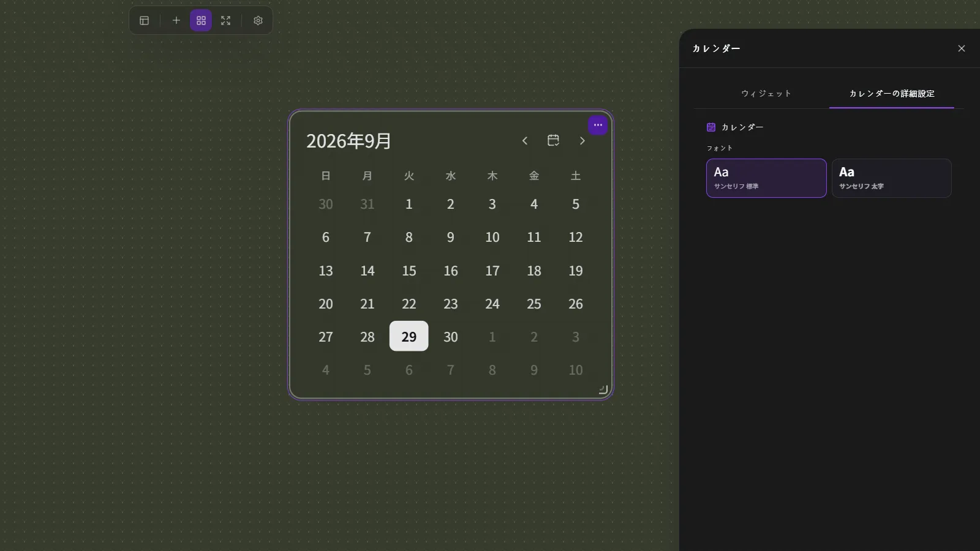
Task: Open settings gear in top toolbar
Action: 258,21
